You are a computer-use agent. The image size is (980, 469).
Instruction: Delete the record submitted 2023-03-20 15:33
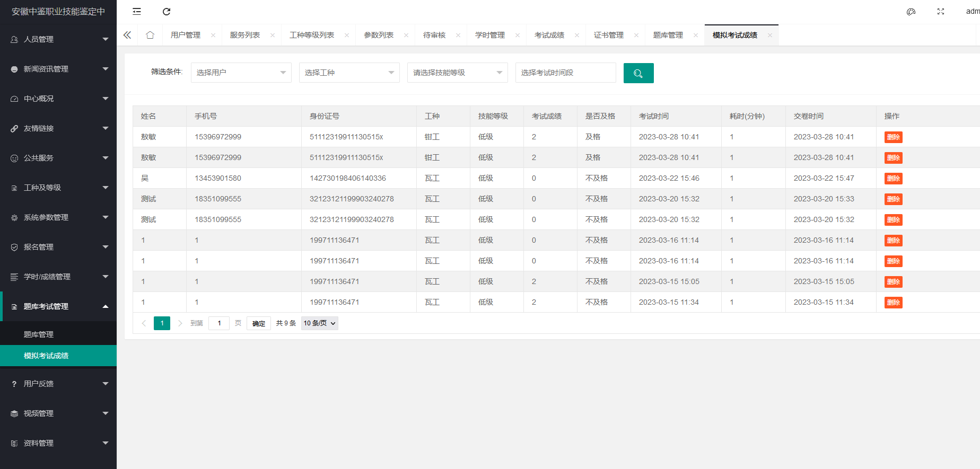(894, 199)
